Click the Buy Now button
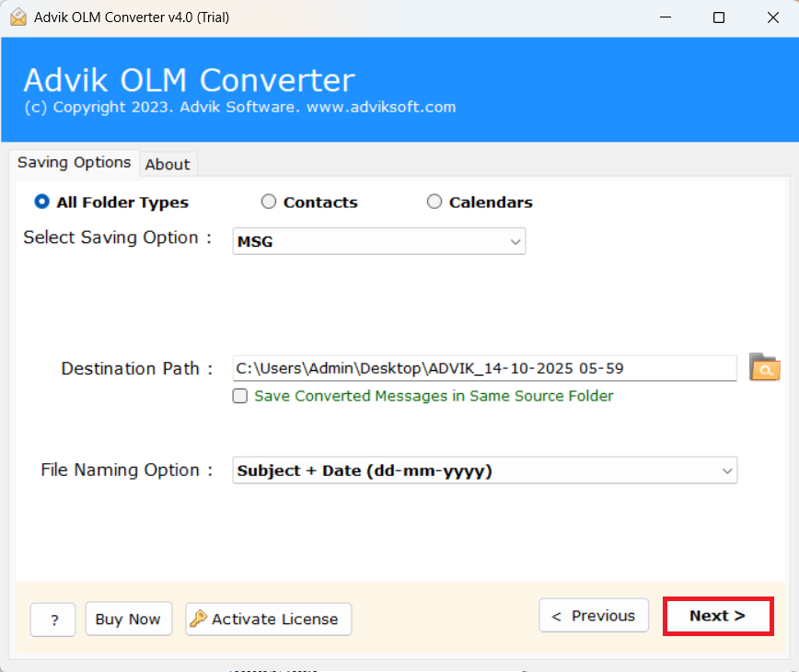 pyautogui.click(x=128, y=620)
